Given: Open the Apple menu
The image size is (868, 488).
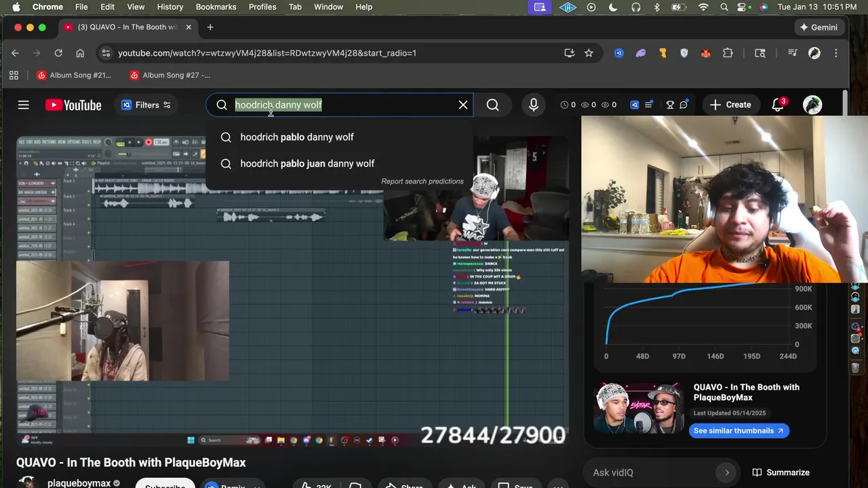Looking at the screenshot, I should [16, 7].
